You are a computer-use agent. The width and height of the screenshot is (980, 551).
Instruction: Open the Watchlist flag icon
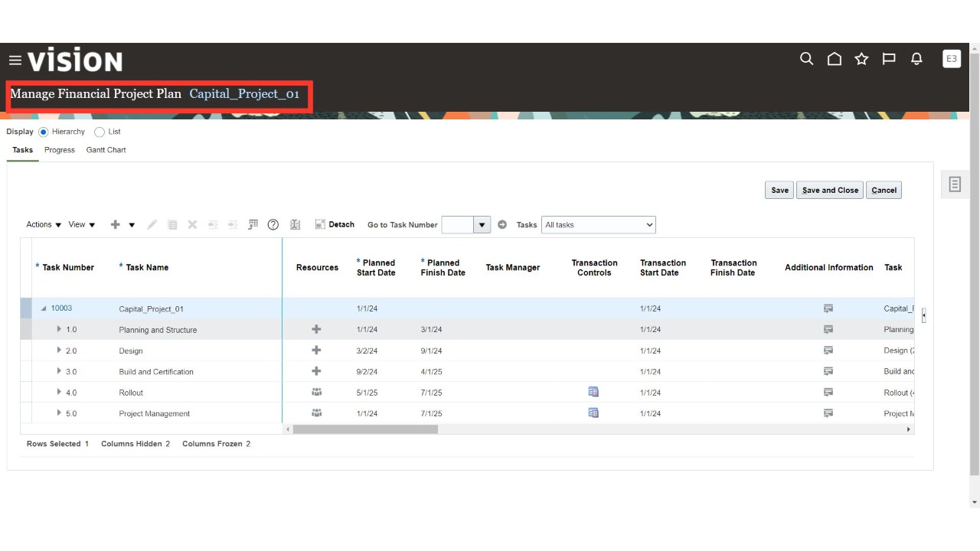pos(889,59)
